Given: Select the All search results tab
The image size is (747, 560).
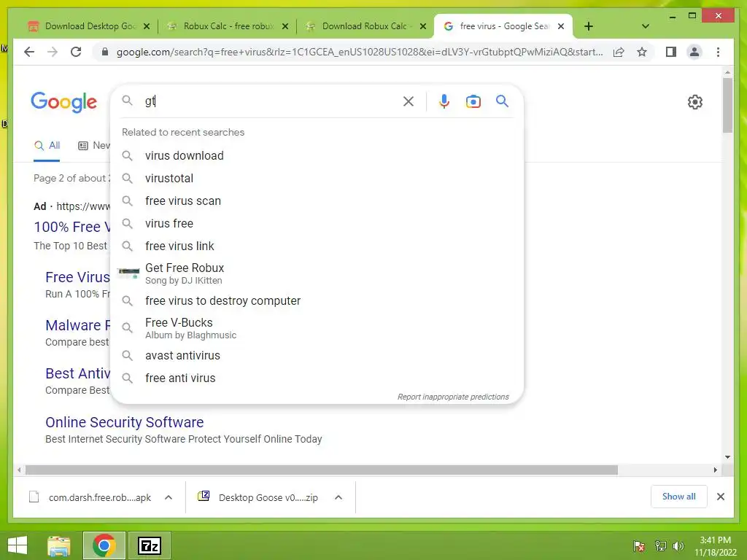Looking at the screenshot, I should pos(47,145).
